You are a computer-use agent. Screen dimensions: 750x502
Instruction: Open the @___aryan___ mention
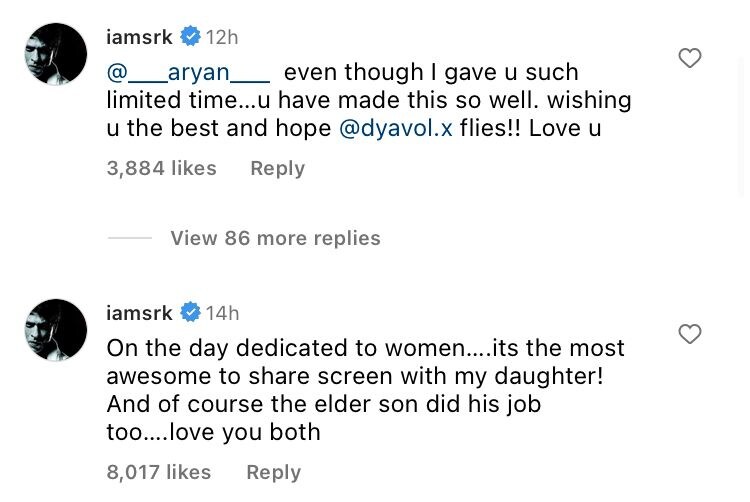click(x=188, y=73)
